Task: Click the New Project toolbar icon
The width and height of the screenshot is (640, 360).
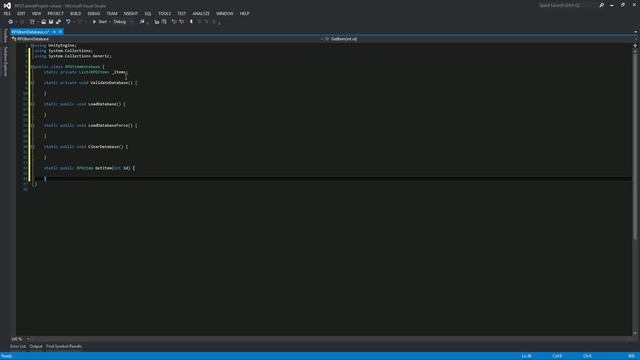Action: click(x=32, y=22)
